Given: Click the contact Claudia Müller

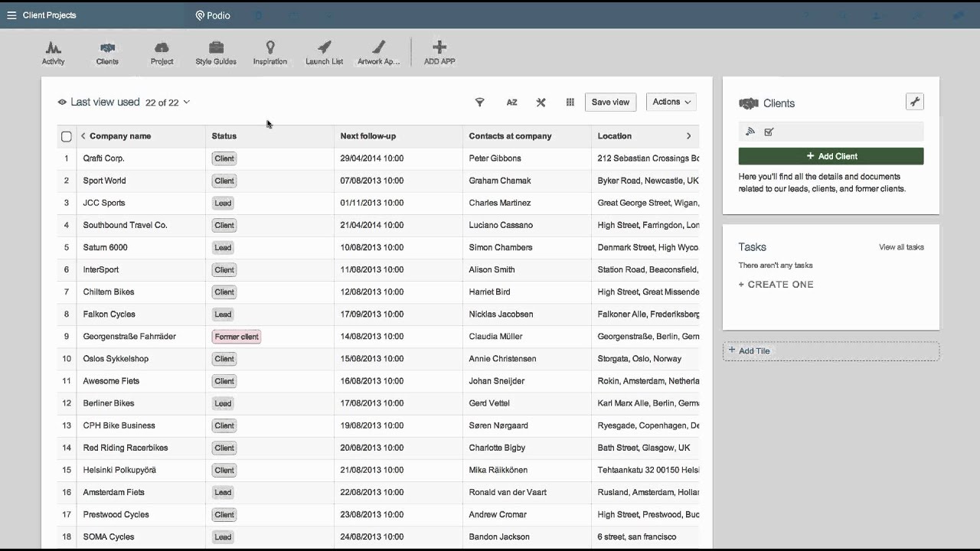Looking at the screenshot, I should [x=495, y=336].
